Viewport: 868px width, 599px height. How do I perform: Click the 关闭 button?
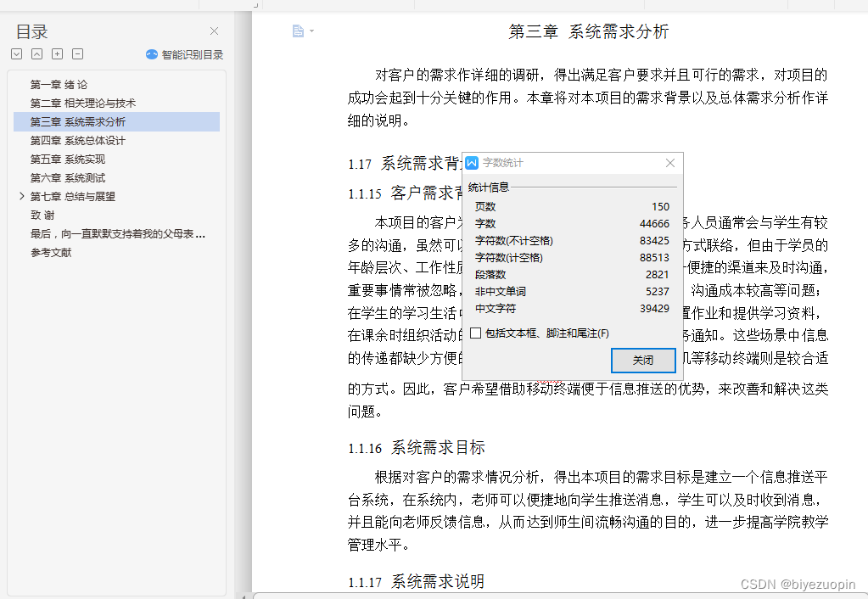pyautogui.click(x=643, y=361)
